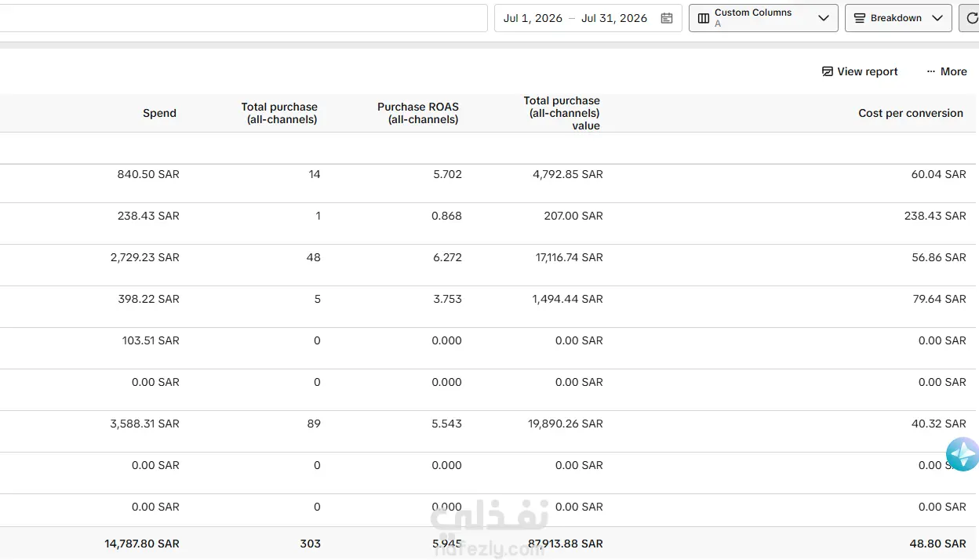Viewport: 979px width, 560px height.
Task: Open the Jul 31, 2026 end date
Action: click(614, 18)
